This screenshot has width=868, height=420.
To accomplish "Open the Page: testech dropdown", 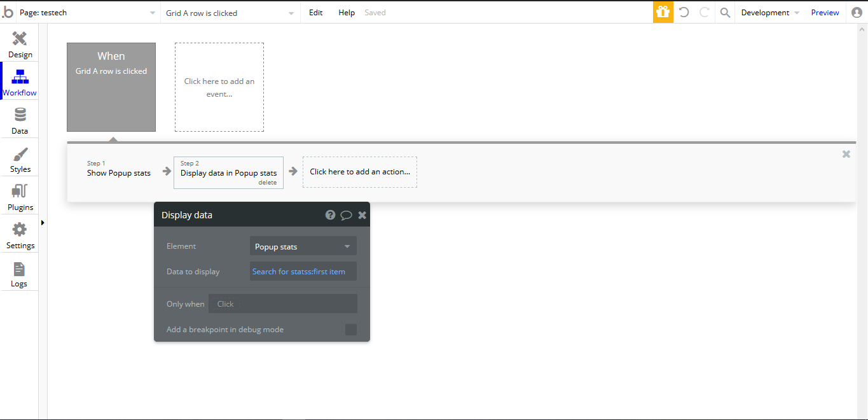I will click(88, 13).
